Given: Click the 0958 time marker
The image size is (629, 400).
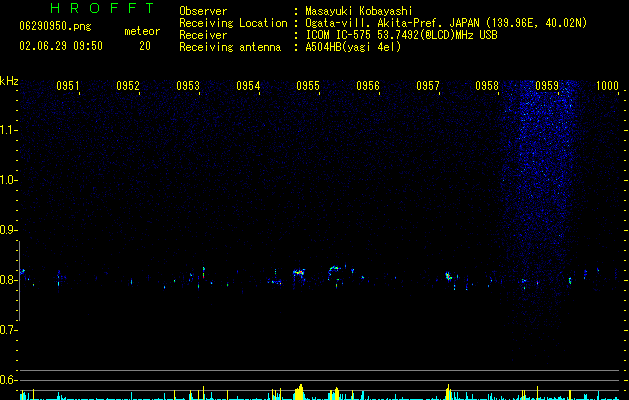Looking at the screenshot, I should pos(487,86).
